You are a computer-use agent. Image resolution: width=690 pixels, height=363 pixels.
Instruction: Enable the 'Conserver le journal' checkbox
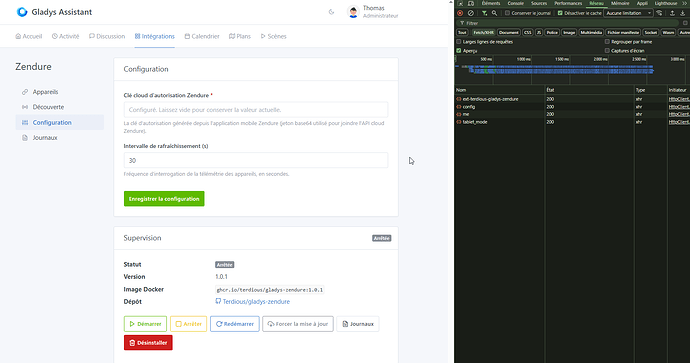(x=507, y=13)
